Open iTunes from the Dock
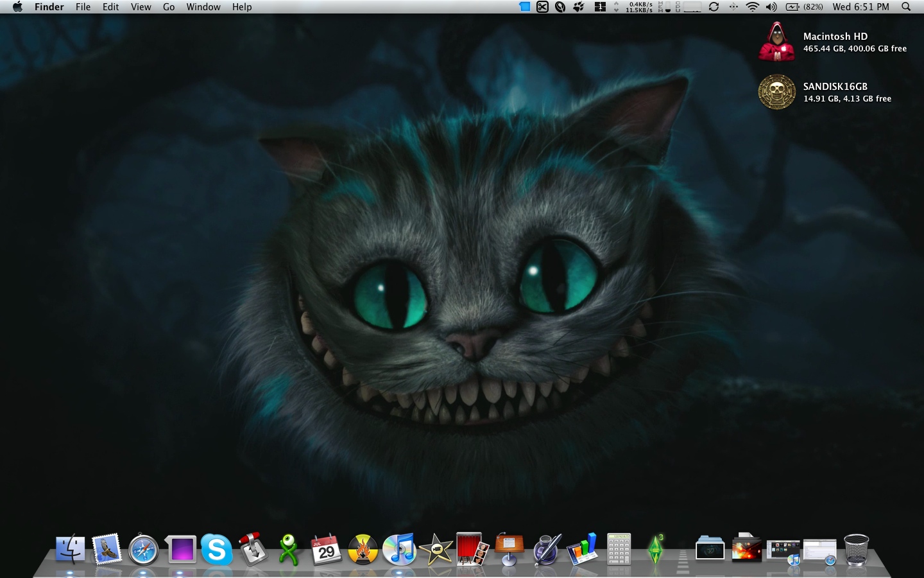 399,550
